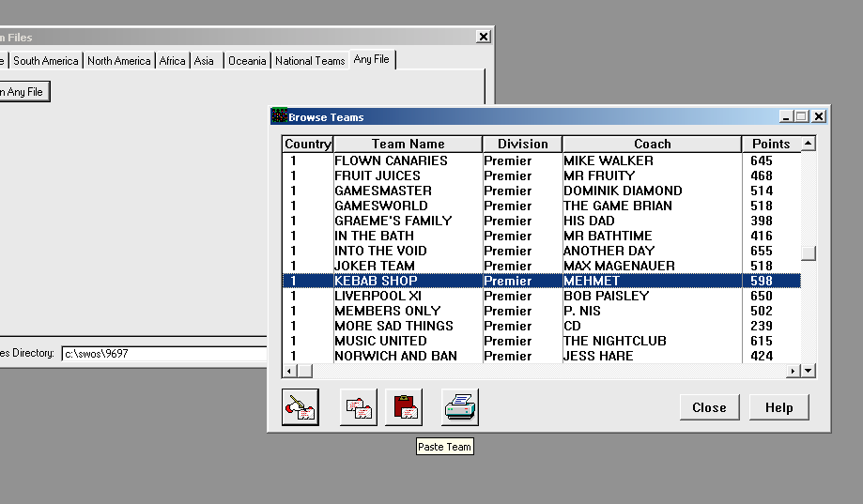Switch to the National Teams tab
863x504 pixels.
310,61
